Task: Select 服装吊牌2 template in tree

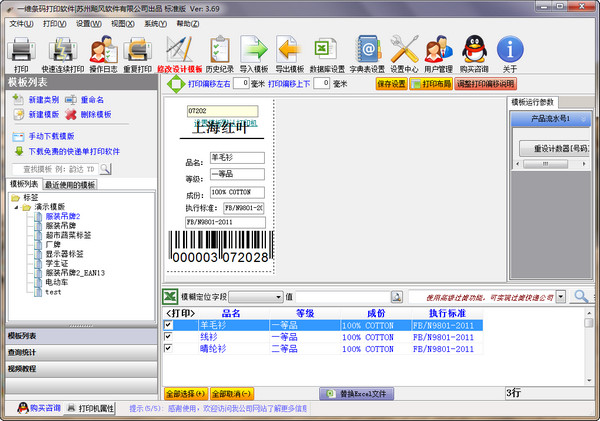Action: (x=63, y=216)
